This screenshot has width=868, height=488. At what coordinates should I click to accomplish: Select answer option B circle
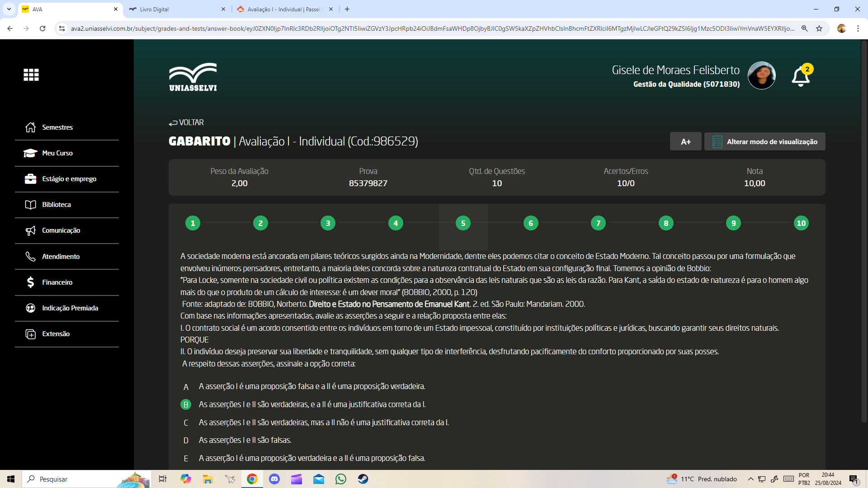pyautogui.click(x=186, y=404)
